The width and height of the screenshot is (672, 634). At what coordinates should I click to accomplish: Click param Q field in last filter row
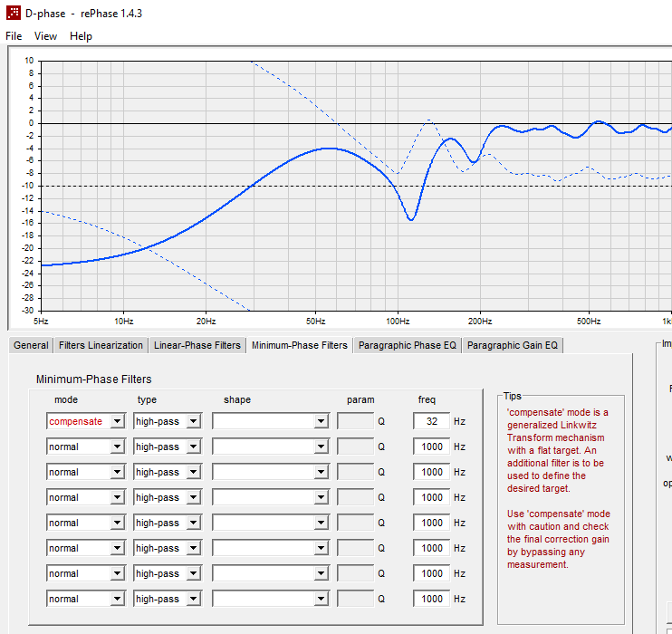tap(355, 599)
